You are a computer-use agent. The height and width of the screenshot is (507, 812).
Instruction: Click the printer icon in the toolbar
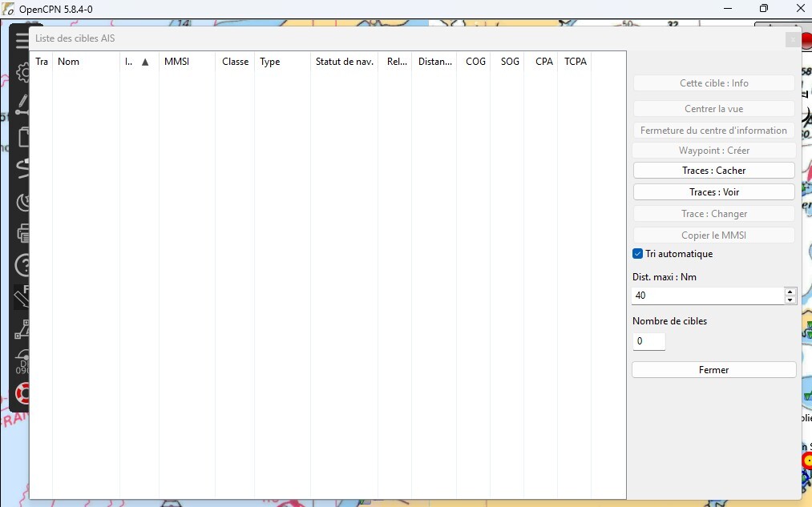click(x=23, y=233)
